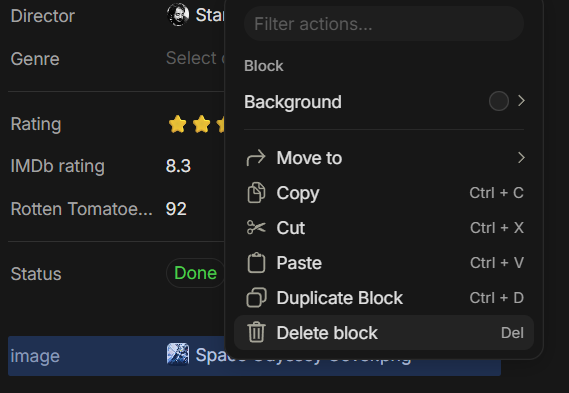
Task: Click the Copy documents icon
Action: [x=256, y=192]
